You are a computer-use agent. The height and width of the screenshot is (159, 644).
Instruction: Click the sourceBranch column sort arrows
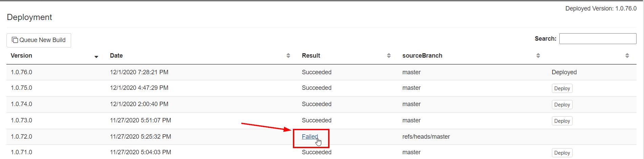[538, 56]
